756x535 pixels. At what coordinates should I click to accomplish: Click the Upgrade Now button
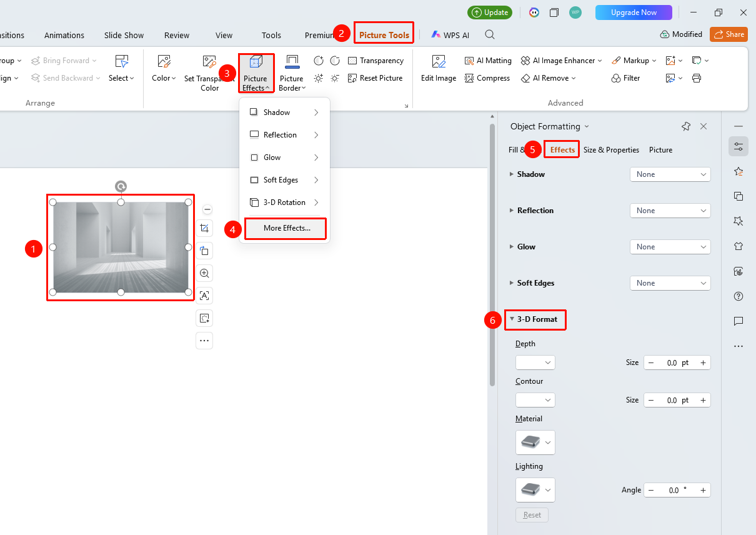[x=634, y=12]
